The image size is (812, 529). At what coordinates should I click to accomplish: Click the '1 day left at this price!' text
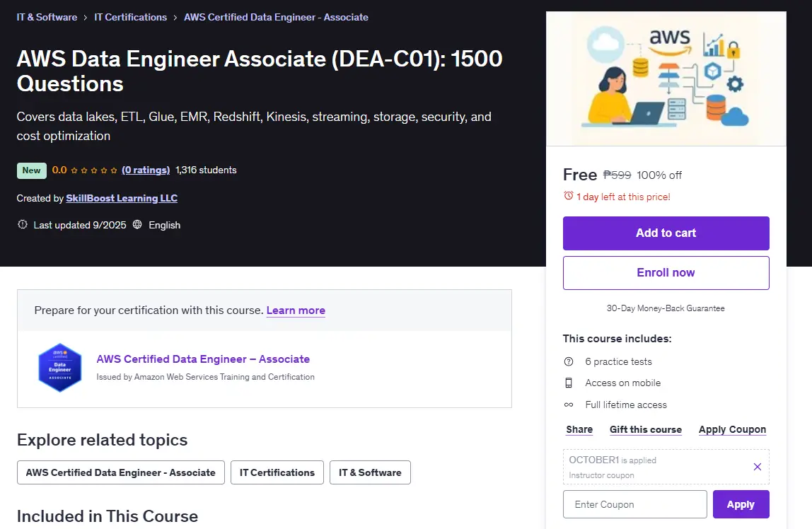tap(624, 197)
